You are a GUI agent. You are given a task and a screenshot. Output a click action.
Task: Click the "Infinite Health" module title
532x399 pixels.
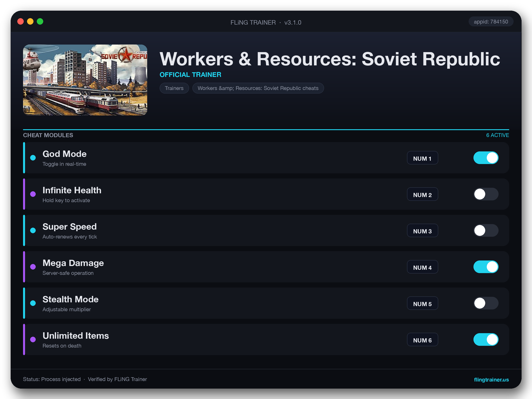[72, 190]
